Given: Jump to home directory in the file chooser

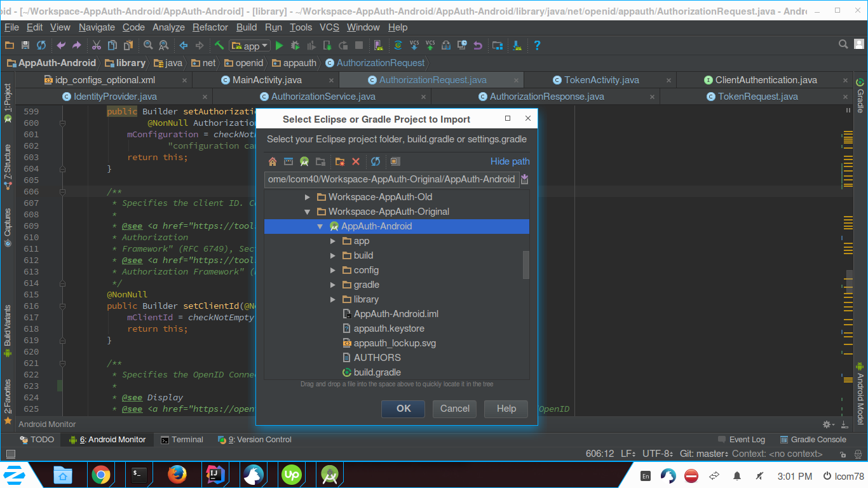Looking at the screenshot, I should (x=273, y=161).
